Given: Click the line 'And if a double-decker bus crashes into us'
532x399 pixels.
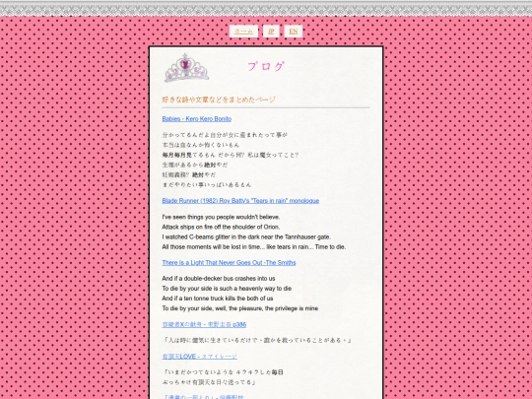Looking at the screenshot, I should 219,278.
